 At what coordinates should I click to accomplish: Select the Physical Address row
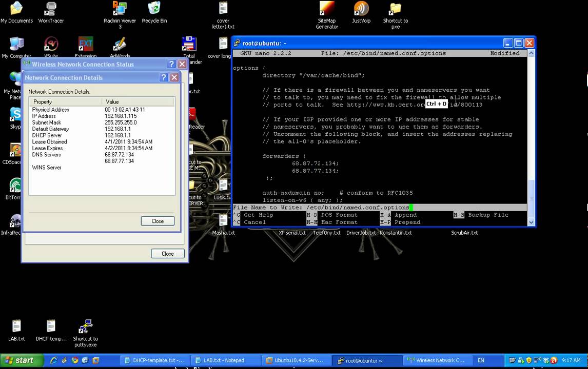[x=102, y=109]
